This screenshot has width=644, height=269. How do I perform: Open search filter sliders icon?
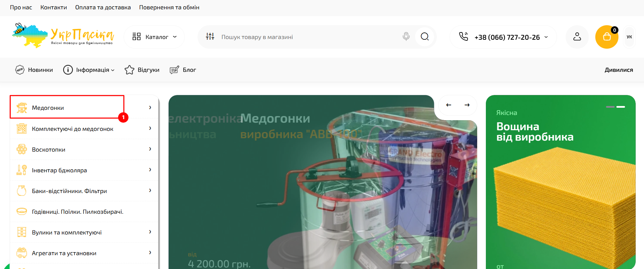point(210,36)
